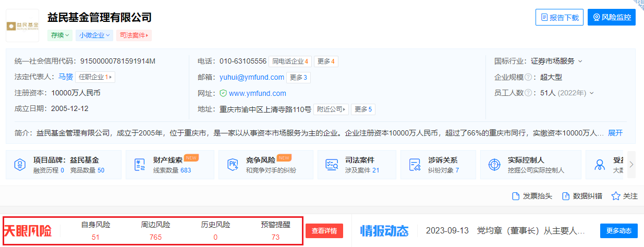Image resolution: width=644 pixels, height=247 pixels.
Task: Open the 实际控制人 card title
Action: (x=526, y=160)
